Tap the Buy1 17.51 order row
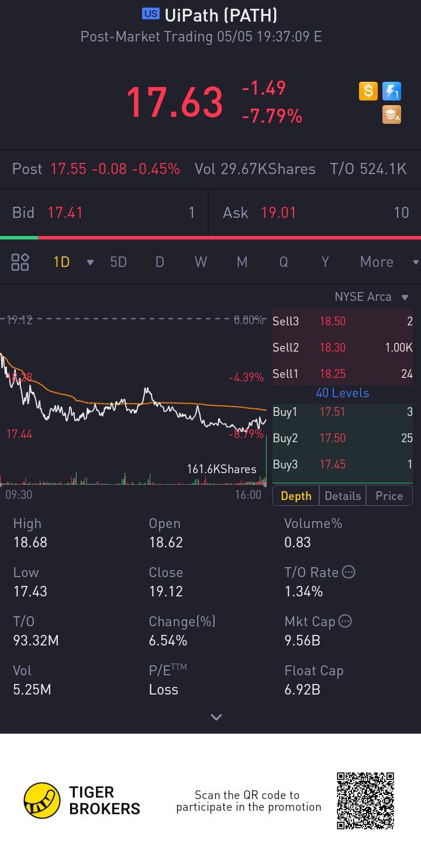The image size is (421, 868). [x=343, y=412]
